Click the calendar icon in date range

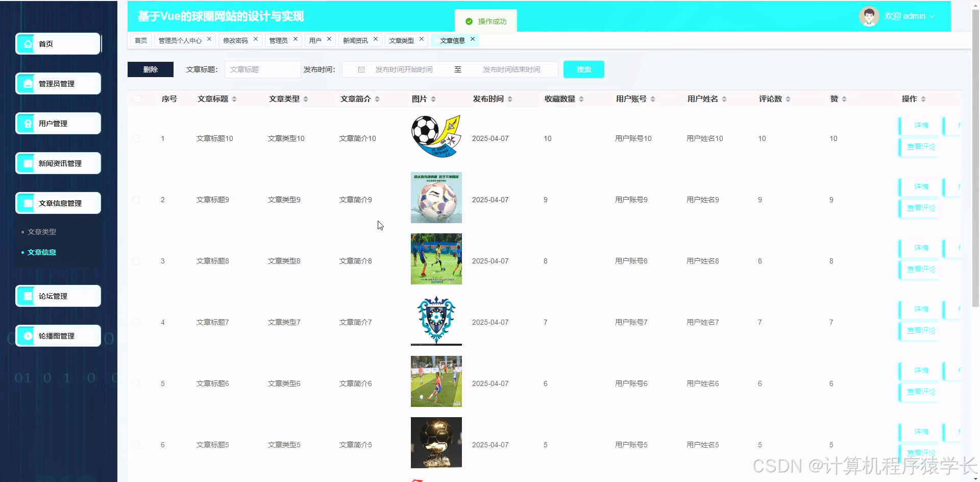(361, 69)
